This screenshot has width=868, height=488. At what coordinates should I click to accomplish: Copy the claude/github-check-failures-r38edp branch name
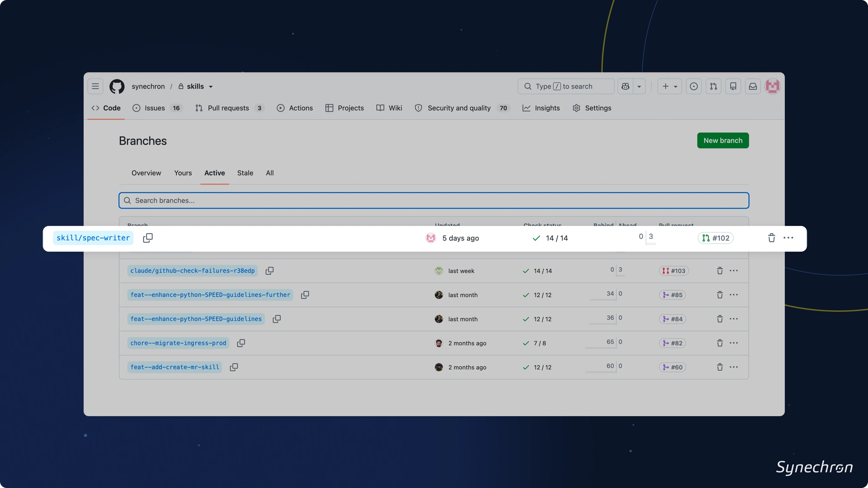[270, 271]
